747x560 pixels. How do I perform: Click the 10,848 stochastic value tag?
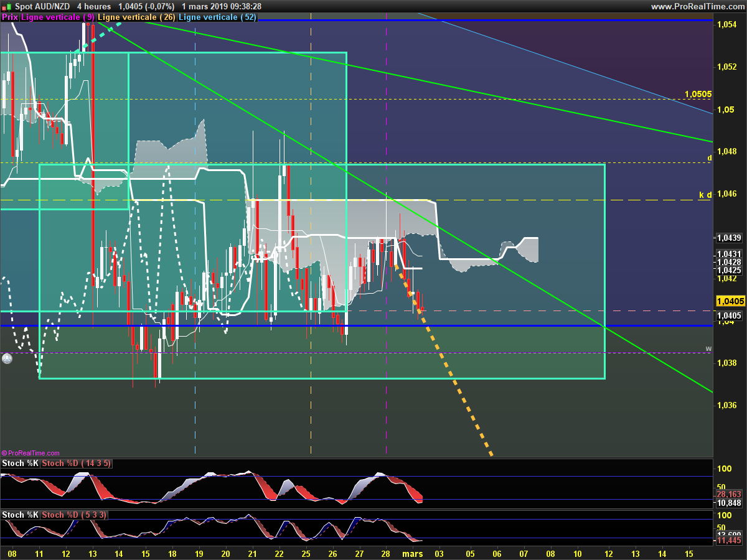pyautogui.click(x=730, y=503)
